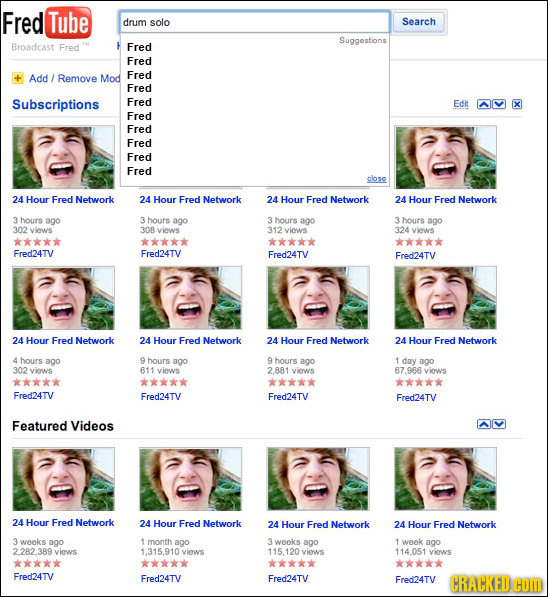This screenshot has width=548, height=597.
Task: Open 24 Hour Fred Network video with 115,120 views
Action: click(x=318, y=525)
